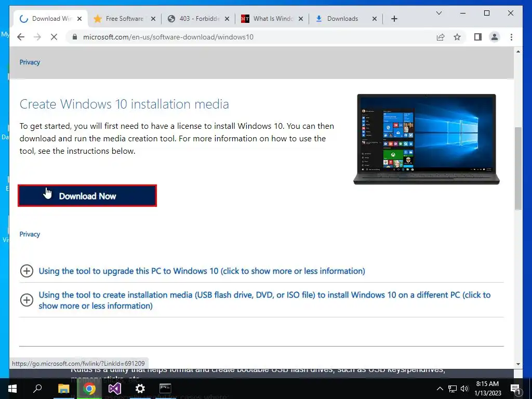Click the Download Now button

(x=87, y=195)
